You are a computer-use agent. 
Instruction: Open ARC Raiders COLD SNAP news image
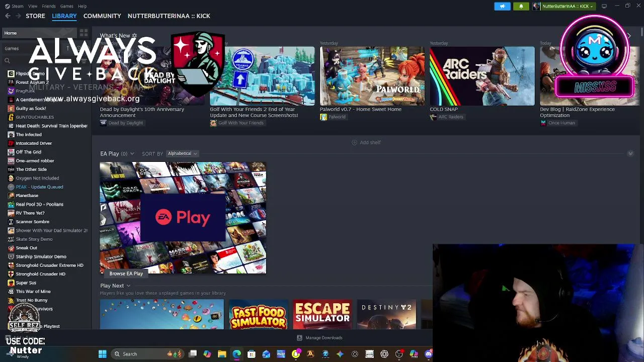(482, 76)
